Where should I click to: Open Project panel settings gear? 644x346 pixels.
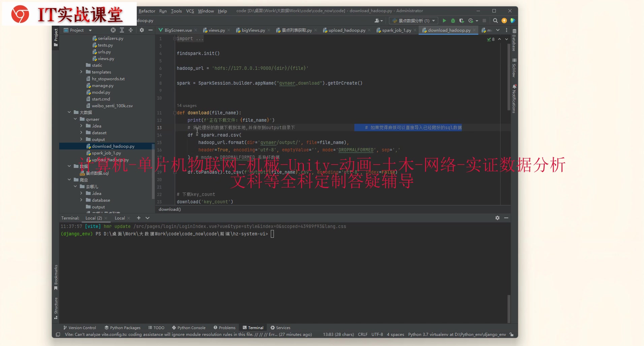142,30
